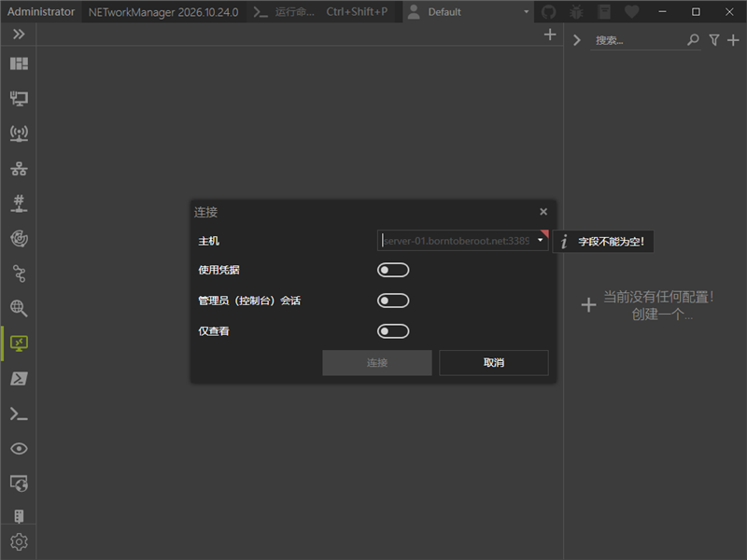
Task: Open the GitHub page icon
Action: click(548, 11)
